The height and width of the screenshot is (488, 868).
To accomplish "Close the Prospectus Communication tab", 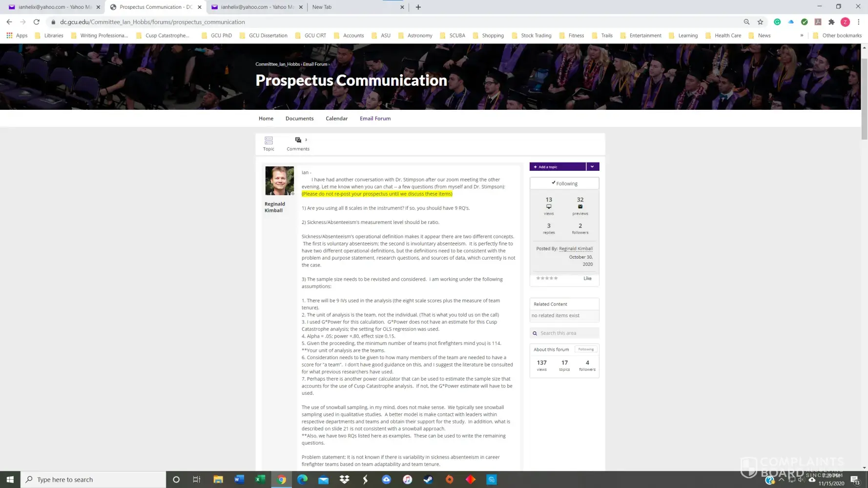I will click(199, 7).
